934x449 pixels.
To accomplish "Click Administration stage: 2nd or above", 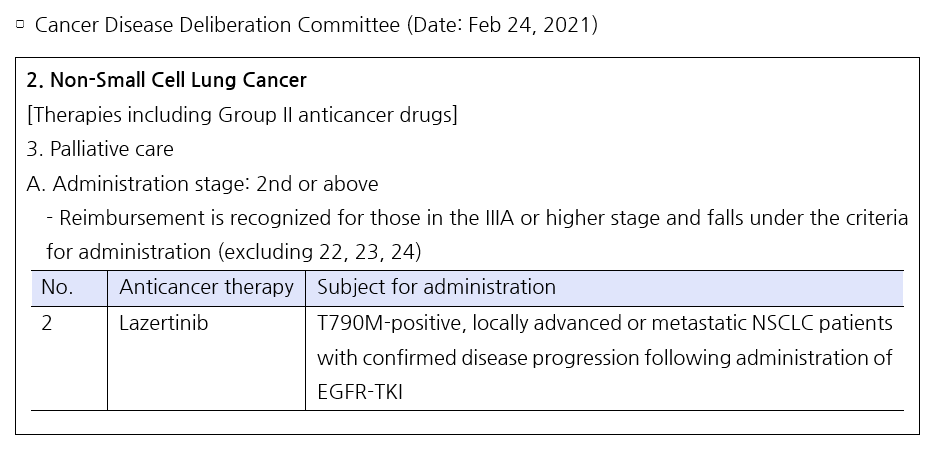I will (x=203, y=184).
